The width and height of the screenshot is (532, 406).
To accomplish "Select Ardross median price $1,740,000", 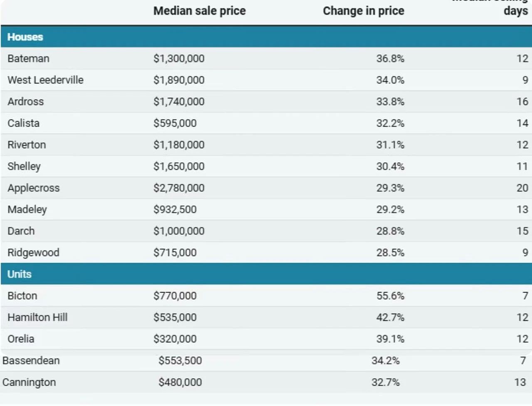I will click(179, 102).
